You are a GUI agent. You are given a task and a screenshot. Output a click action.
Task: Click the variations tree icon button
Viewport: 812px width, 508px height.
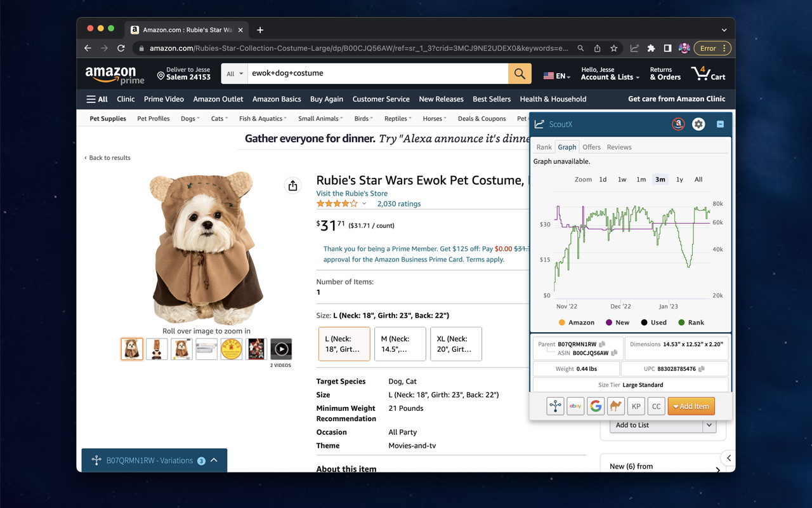555,406
